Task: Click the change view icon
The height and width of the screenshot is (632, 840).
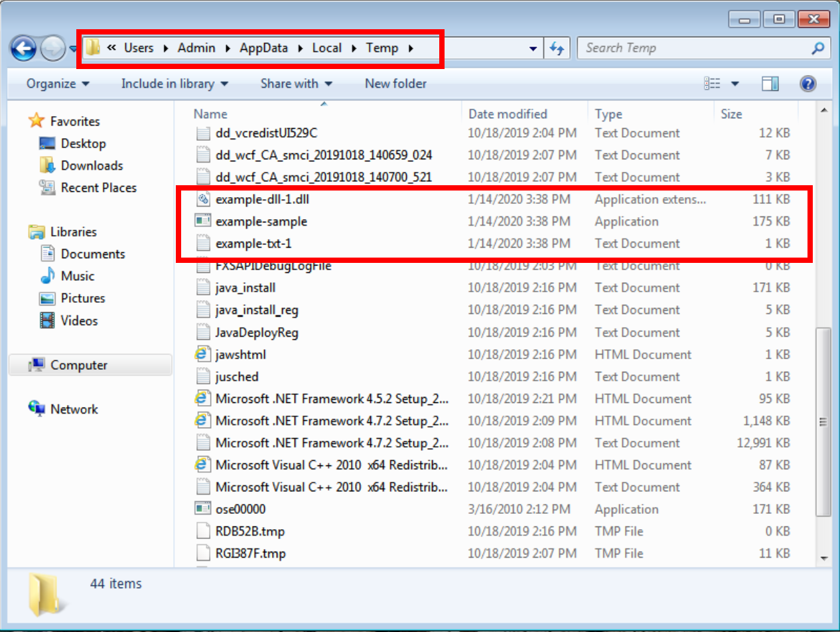Action: pyautogui.click(x=712, y=84)
